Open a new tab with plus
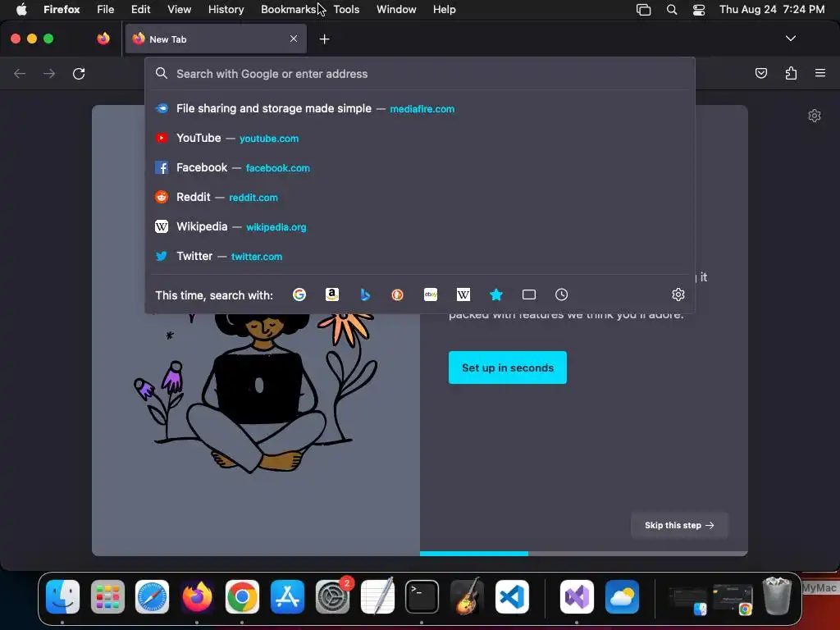 coord(324,39)
